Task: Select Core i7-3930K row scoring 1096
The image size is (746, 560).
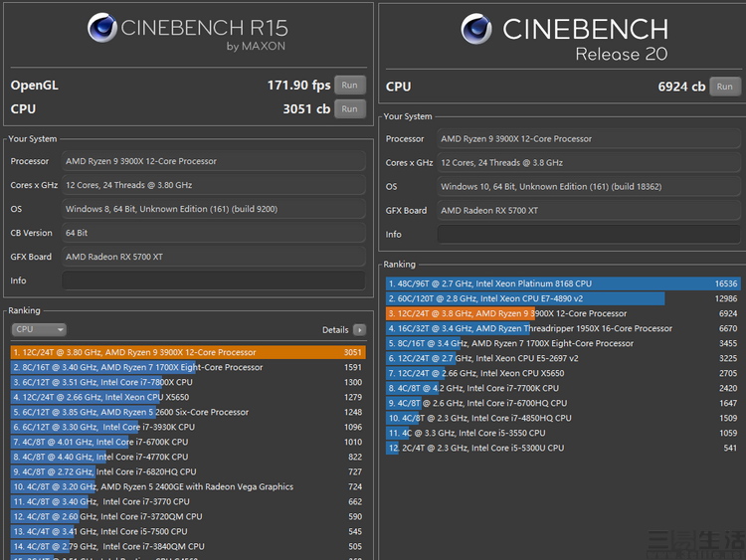Action: pyautogui.click(x=188, y=427)
